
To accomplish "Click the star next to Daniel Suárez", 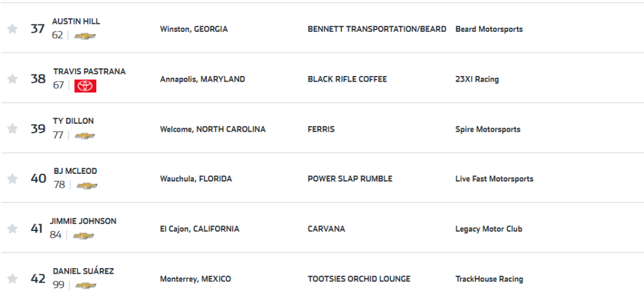I will pos(12,279).
